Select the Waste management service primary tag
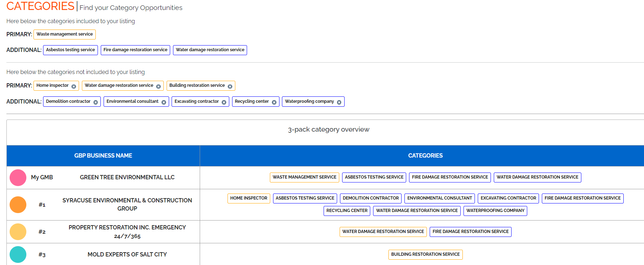The image size is (644, 265). 64,34
